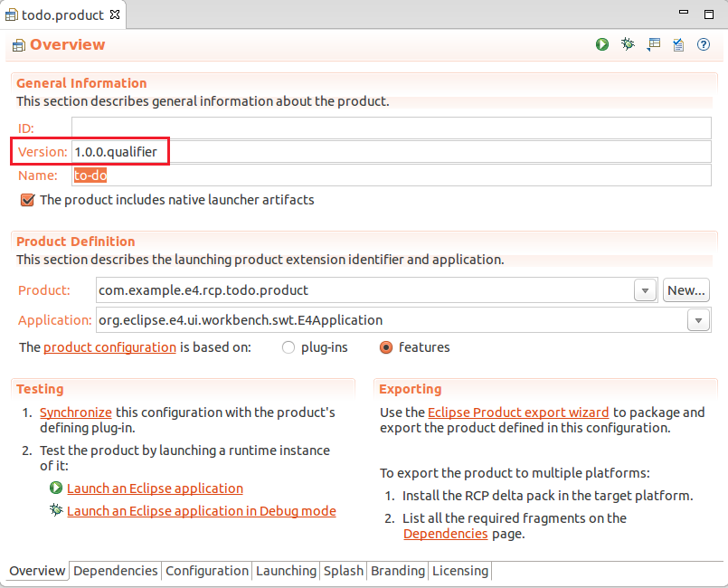Click the New... product button
Viewport: 728px width, 588px height.
685,290
